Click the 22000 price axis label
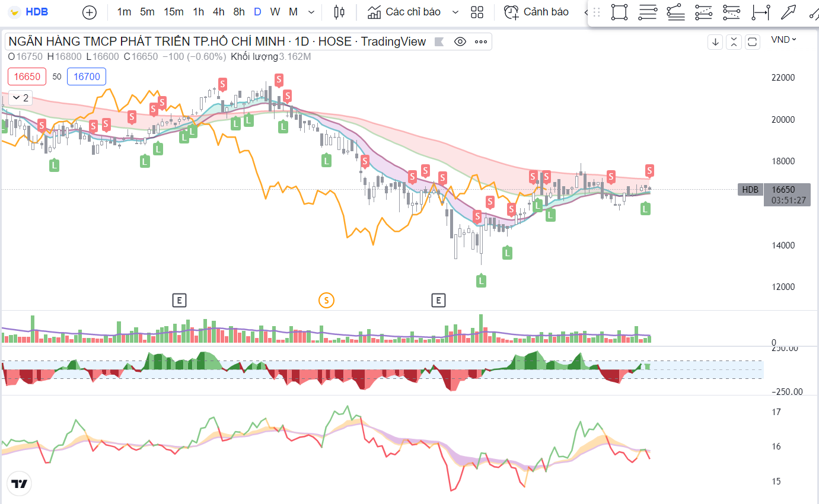819x504 pixels. (x=783, y=78)
